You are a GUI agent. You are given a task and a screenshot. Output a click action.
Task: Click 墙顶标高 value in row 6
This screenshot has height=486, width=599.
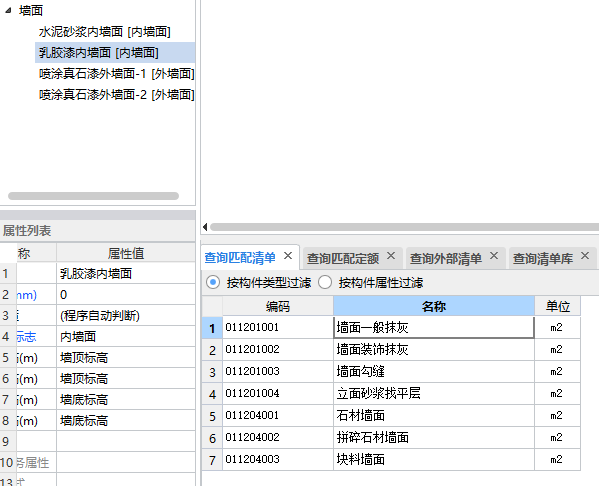[126, 379]
